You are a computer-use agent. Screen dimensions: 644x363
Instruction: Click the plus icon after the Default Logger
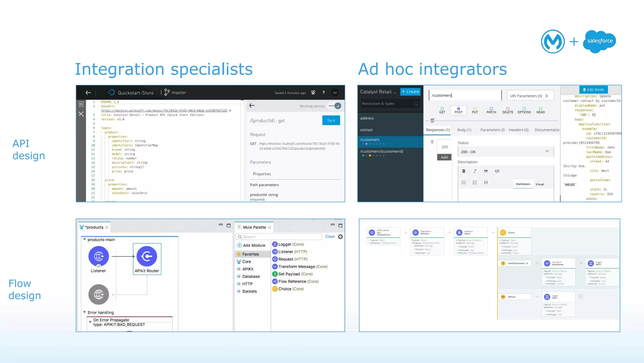pos(580,297)
